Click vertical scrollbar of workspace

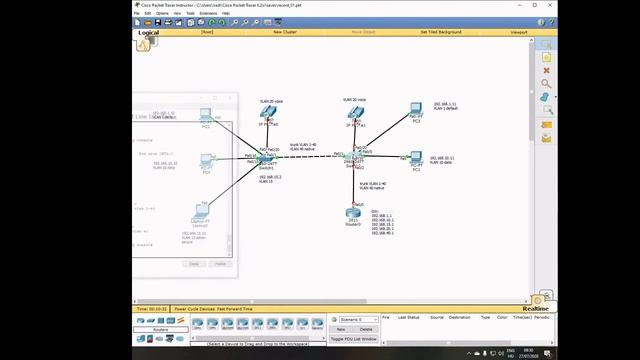click(x=531, y=92)
